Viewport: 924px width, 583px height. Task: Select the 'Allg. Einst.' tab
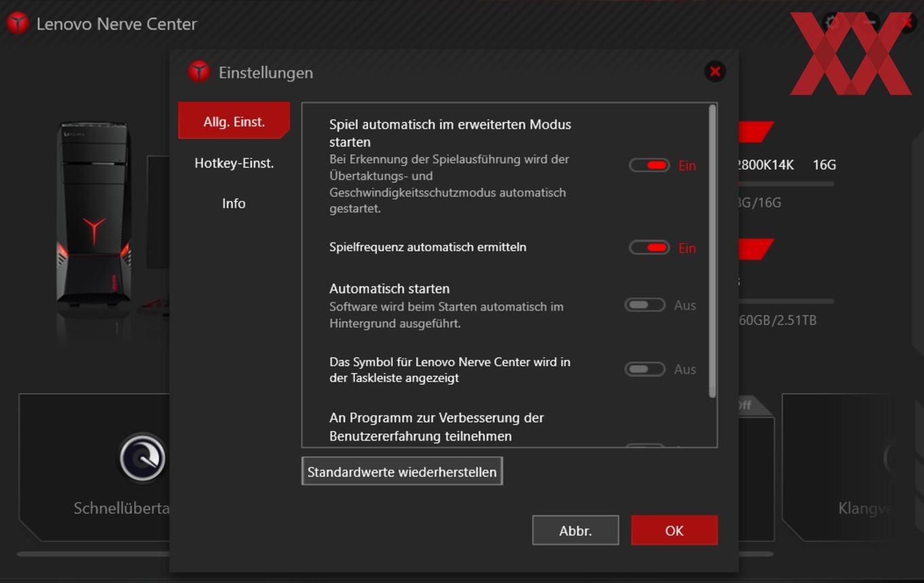[234, 121]
